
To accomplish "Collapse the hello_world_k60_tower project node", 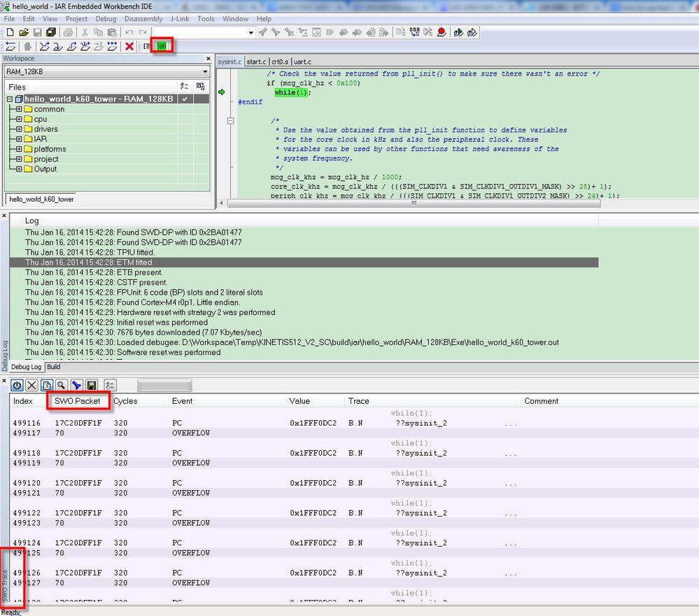I will (9, 99).
